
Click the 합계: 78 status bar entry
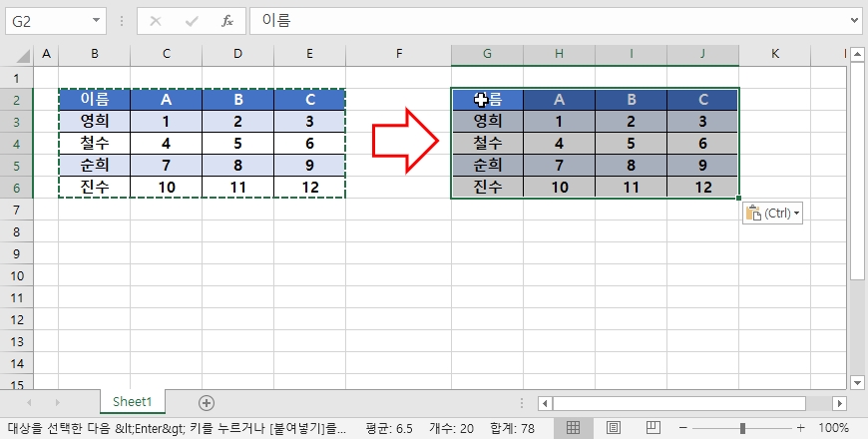coord(512,428)
